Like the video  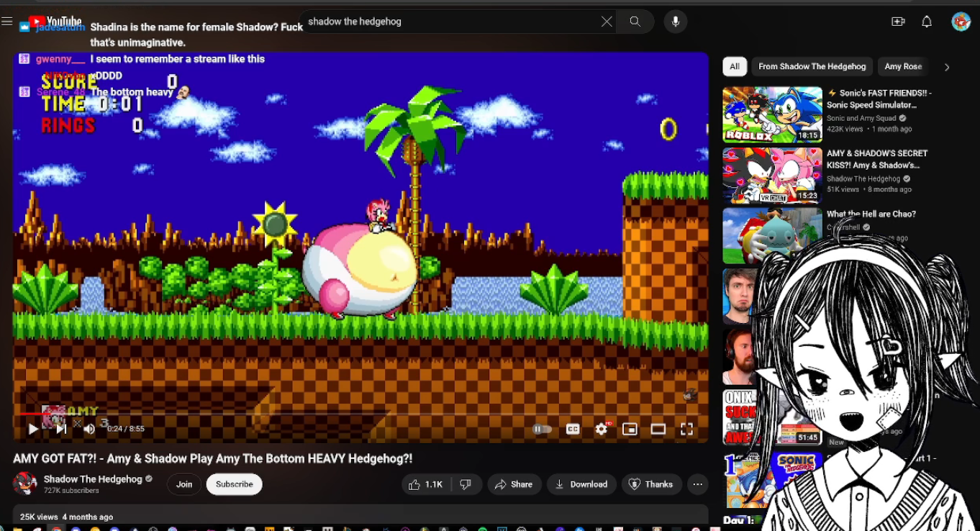[425, 484]
